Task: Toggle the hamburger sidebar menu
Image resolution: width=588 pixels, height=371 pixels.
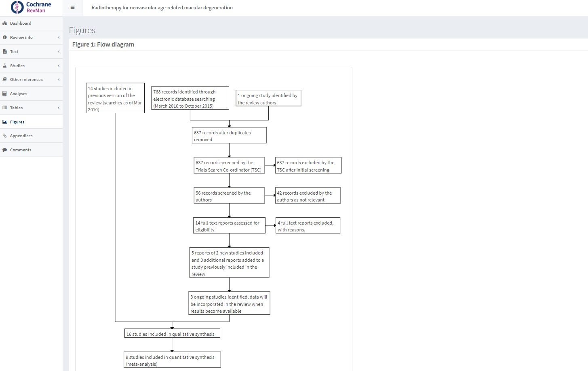Action: click(72, 7)
